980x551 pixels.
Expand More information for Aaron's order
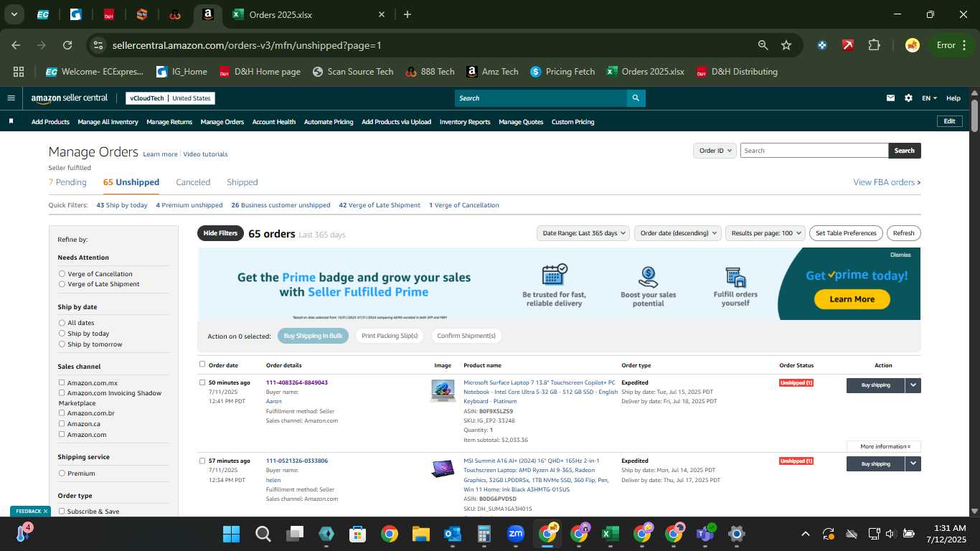coord(884,446)
